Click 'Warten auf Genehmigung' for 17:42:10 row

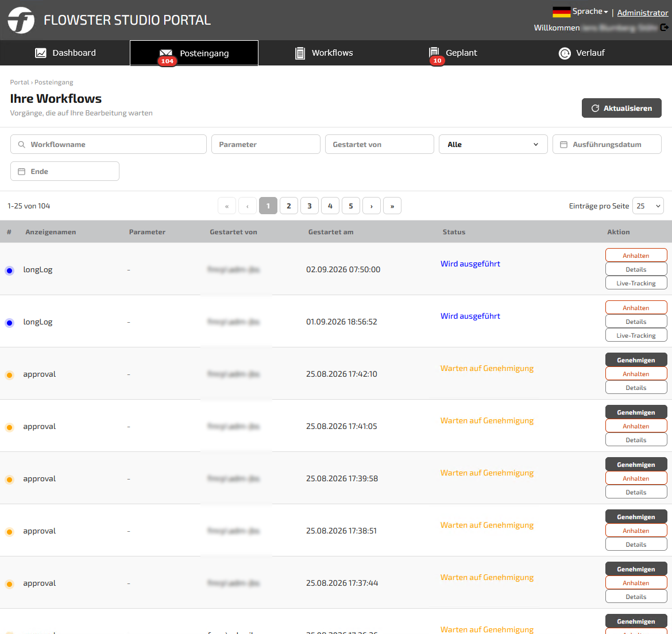pyautogui.click(x=487, y=369)
